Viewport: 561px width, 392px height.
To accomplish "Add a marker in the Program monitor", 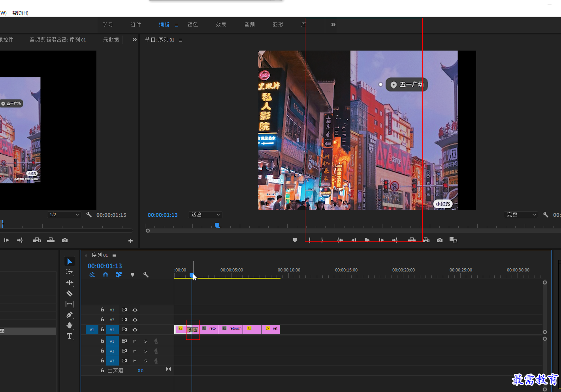I will 295,240.
